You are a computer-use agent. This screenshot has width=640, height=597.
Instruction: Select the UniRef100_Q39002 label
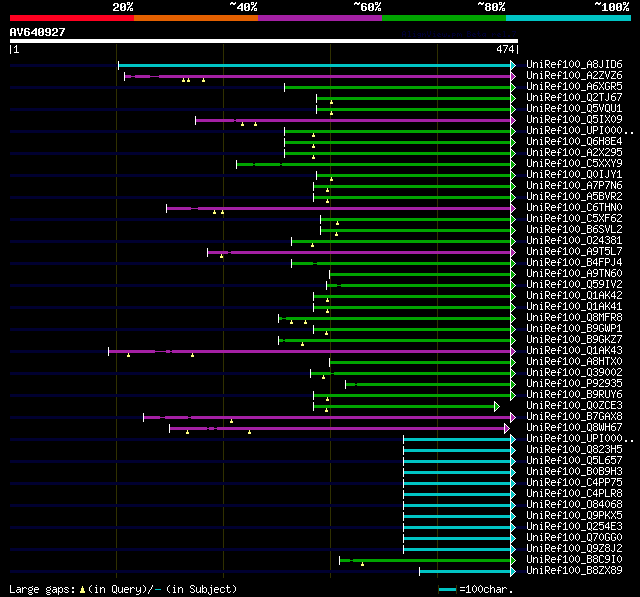point(574,373)
